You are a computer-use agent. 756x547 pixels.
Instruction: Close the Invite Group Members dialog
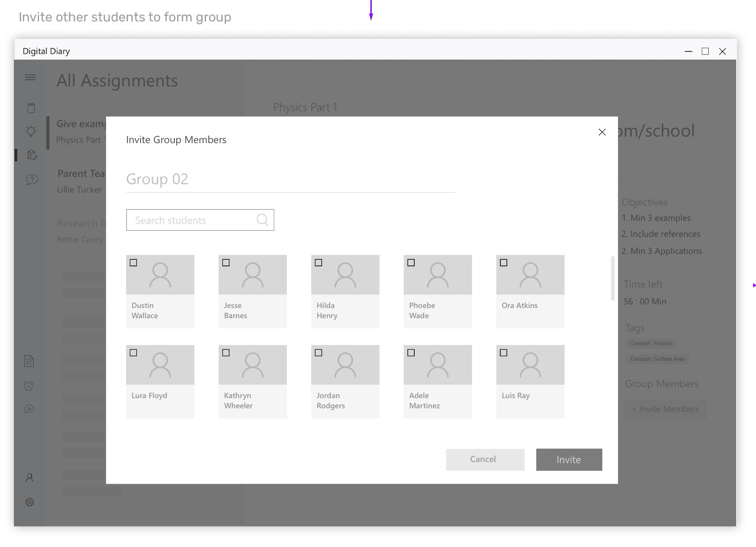pyautogui.click(x=602, y=132)
